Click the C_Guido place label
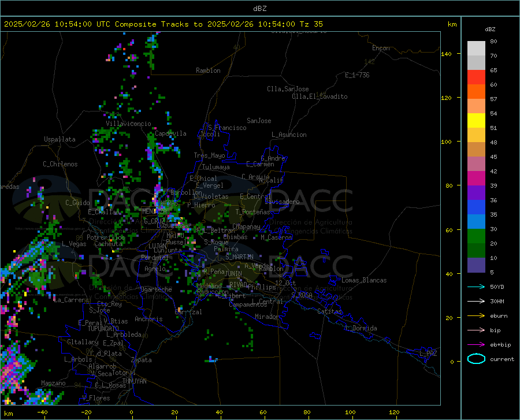The width and height of the screenshot is (520, 420). 77,203
